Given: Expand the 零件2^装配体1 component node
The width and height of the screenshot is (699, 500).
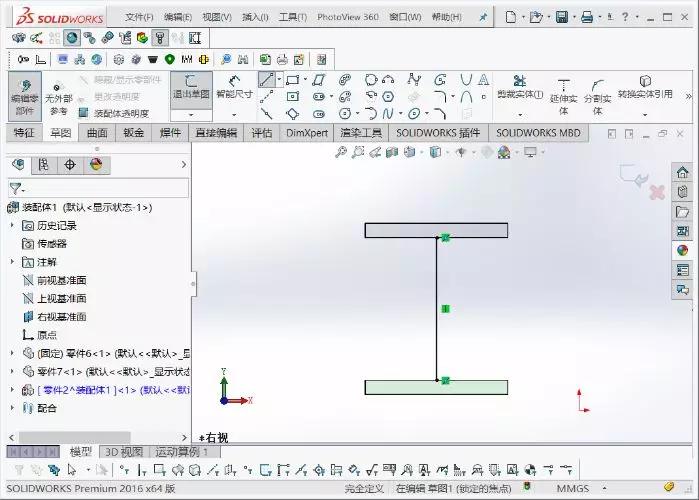Looking at the screenshot, I should (12, 390).
